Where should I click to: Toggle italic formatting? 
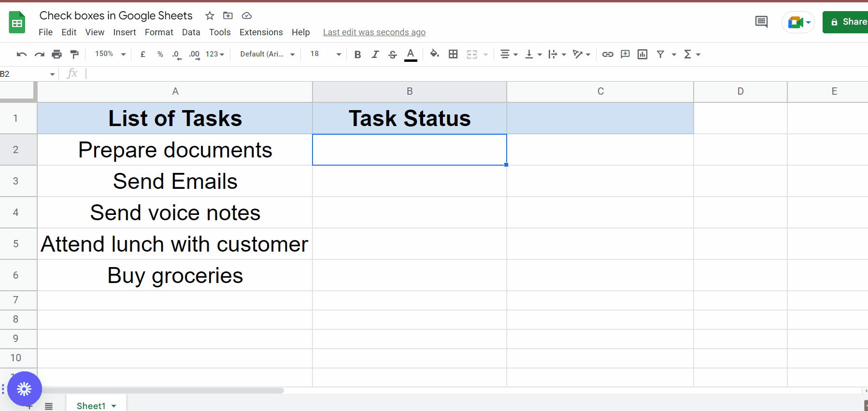coord(375,54)
